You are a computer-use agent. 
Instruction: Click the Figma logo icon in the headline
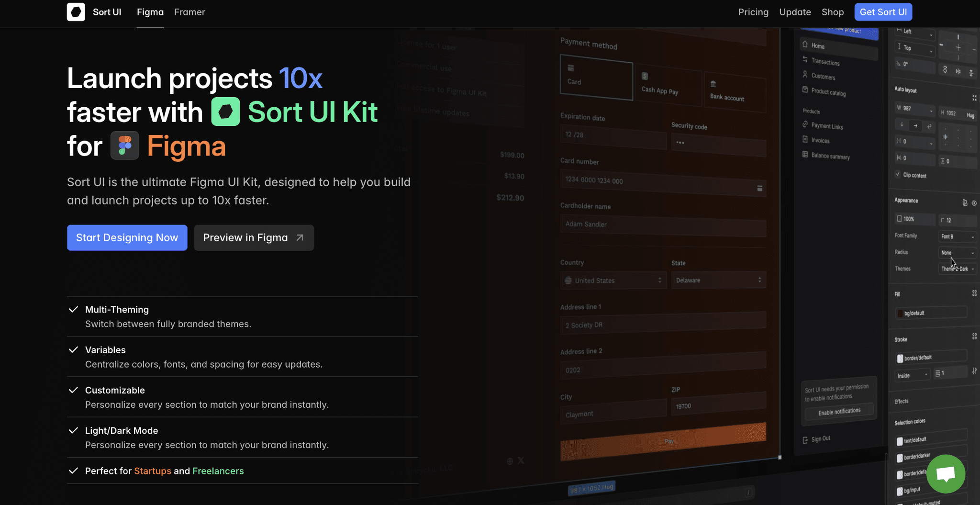coord(124,146)
